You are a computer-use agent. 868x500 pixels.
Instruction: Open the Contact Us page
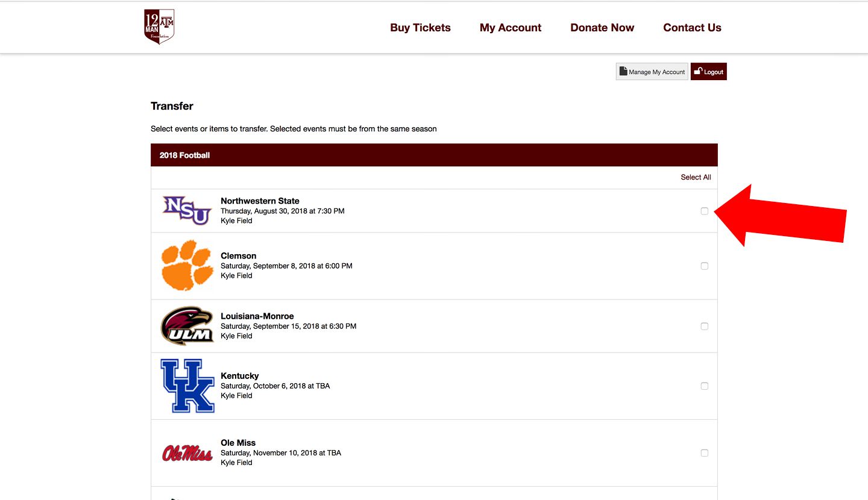(x=692, y=28)
